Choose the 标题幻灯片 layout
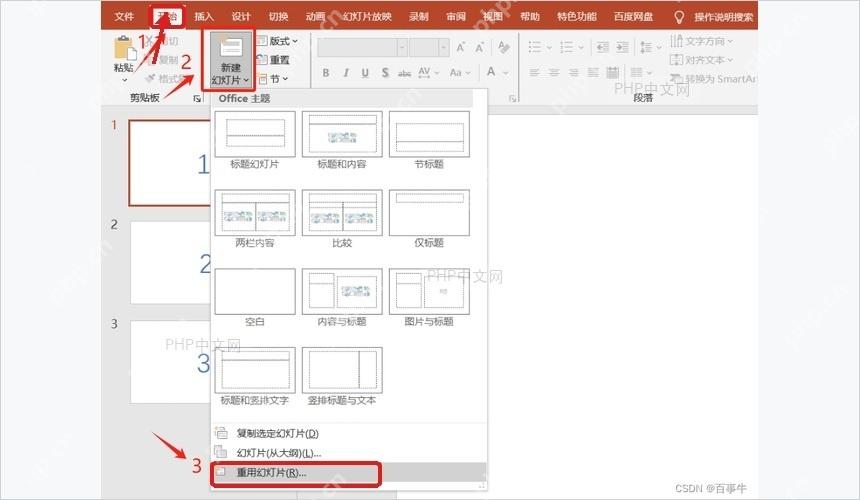Viewport: 860px width, 500px height. click(x=254, y=140)
